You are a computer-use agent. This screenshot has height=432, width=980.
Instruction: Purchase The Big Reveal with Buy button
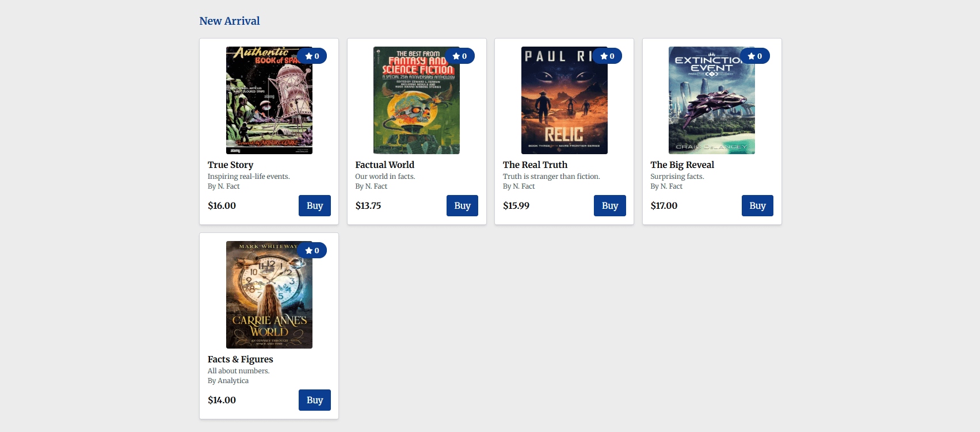[757, 205]
